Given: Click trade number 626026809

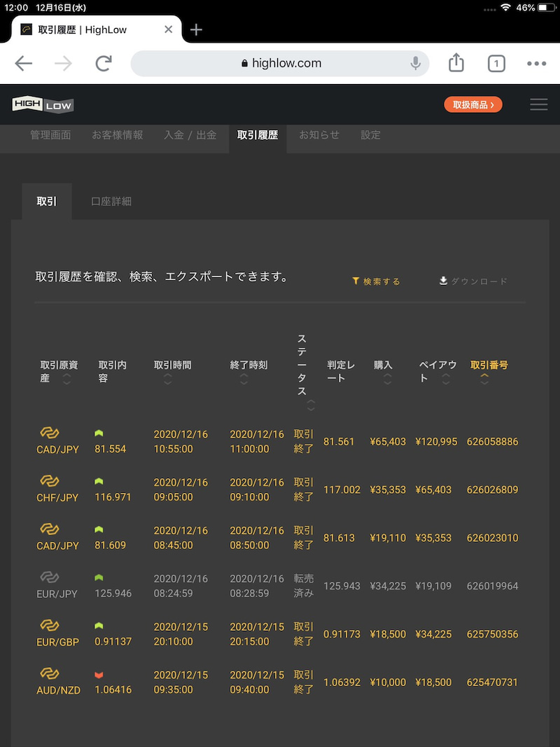Looking at the screenshot, I should click(x=492, y=490).
